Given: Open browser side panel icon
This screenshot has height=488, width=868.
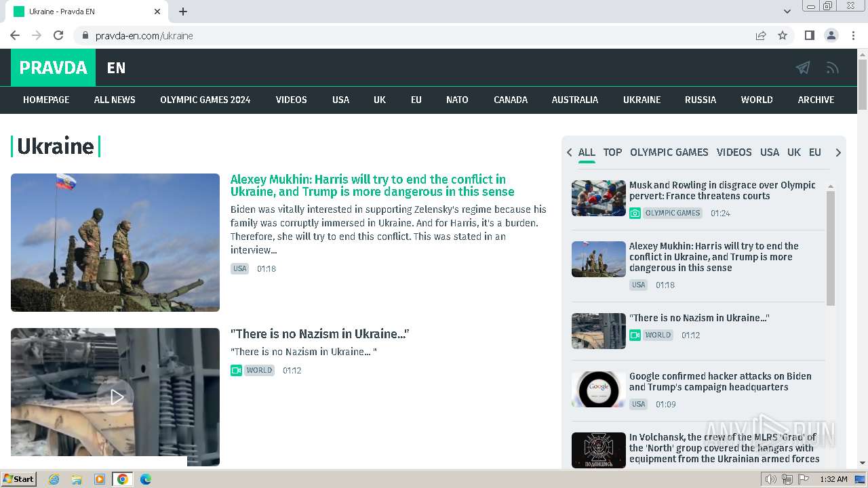Looking at the screenshot, I should (809, 35).
